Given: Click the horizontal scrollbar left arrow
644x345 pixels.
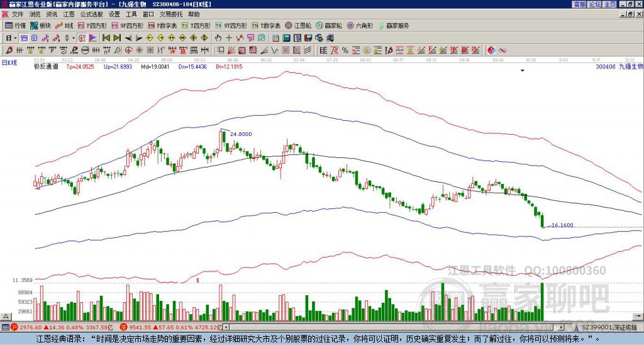Looking at the screenshot, I should pyautogui.click(x=226, y=327).
